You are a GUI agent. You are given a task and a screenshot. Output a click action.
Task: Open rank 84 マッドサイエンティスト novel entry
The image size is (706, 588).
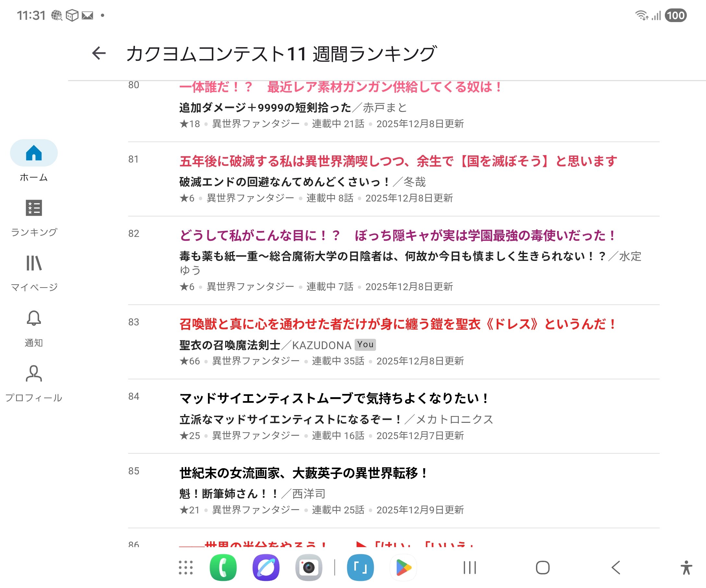tap(334, 398)
